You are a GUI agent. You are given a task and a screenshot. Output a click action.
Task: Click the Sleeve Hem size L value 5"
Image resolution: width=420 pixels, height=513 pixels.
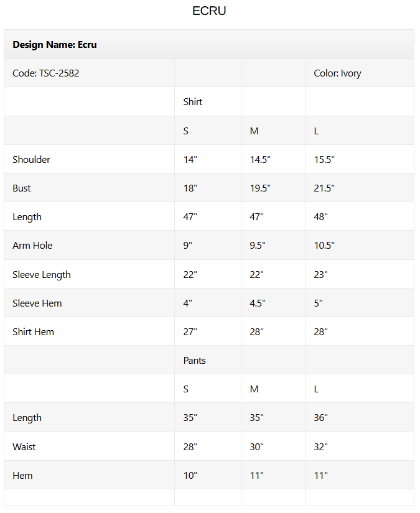[319, 303]
